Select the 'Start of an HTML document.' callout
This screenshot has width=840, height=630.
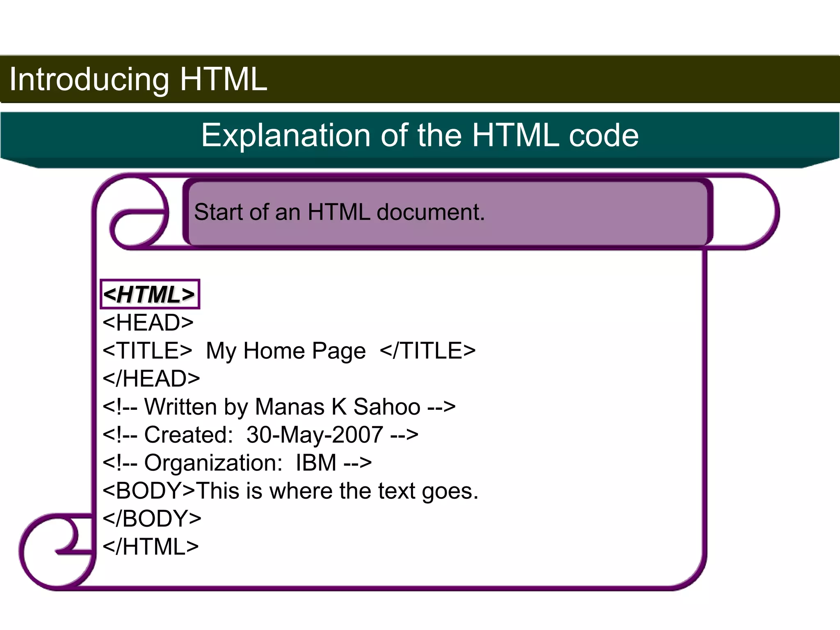[x=448, y=212]
